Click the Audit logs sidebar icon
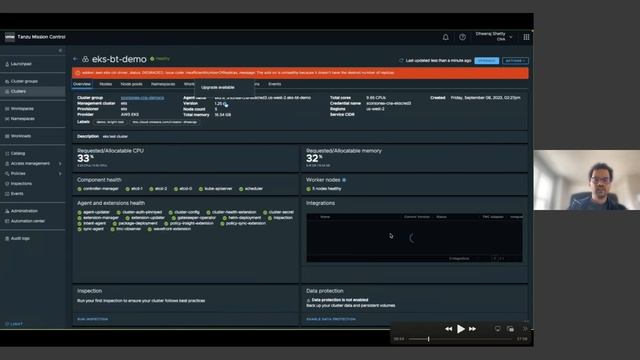The image size is (640, 360). coord(7,238)
